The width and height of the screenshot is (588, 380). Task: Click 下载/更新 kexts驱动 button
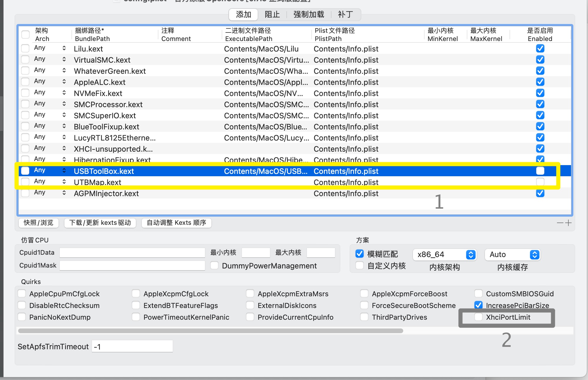tap(100, 223)
